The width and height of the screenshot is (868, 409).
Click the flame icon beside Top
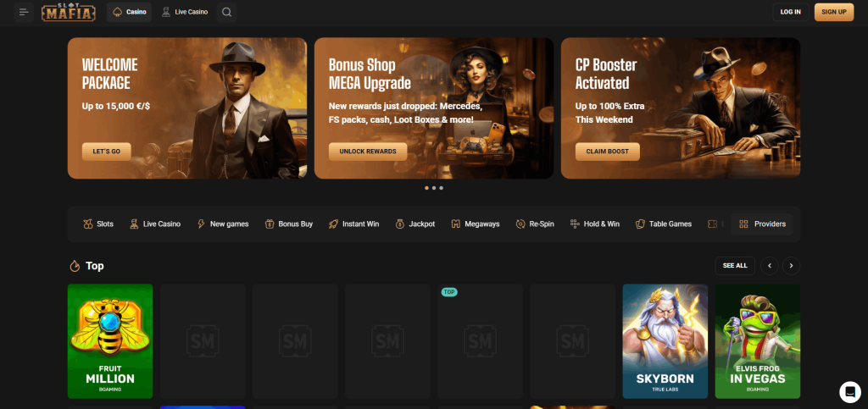point(75,266)
